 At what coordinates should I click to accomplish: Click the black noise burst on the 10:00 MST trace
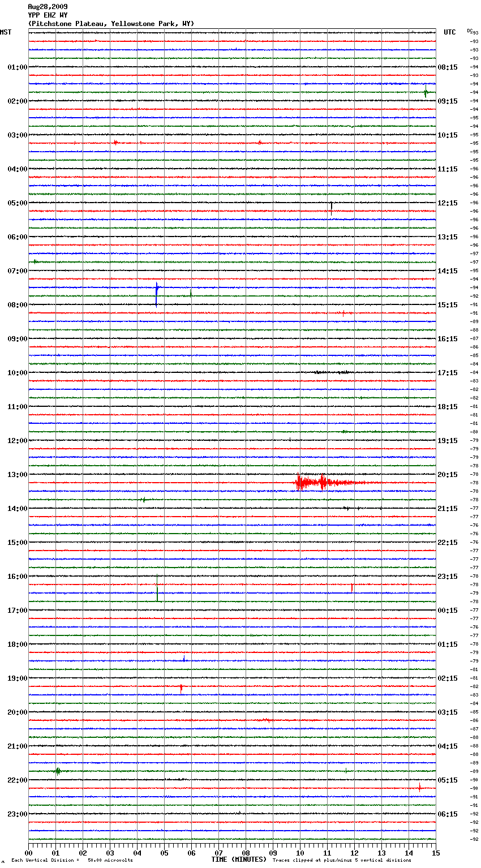(333, 372)
